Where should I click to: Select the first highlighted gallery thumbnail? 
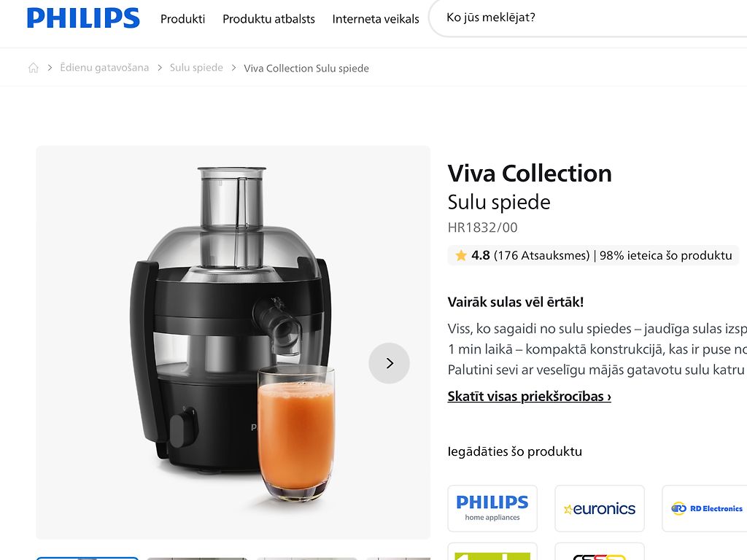88,558
